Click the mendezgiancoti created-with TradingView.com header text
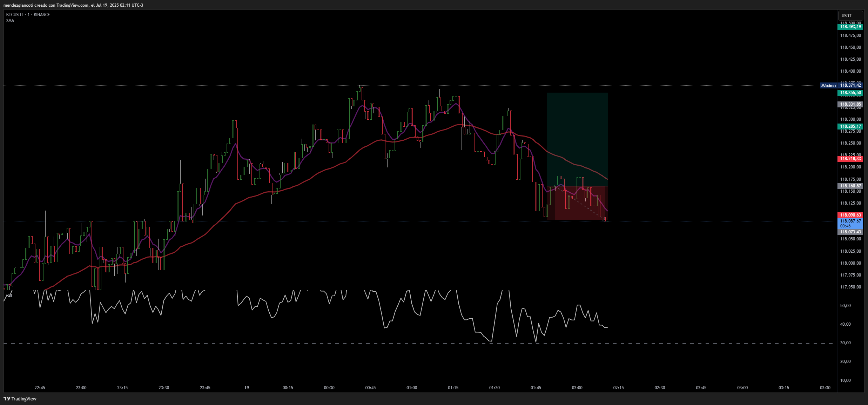This screenshot has height=405, width=868. (x=73, y=5)
